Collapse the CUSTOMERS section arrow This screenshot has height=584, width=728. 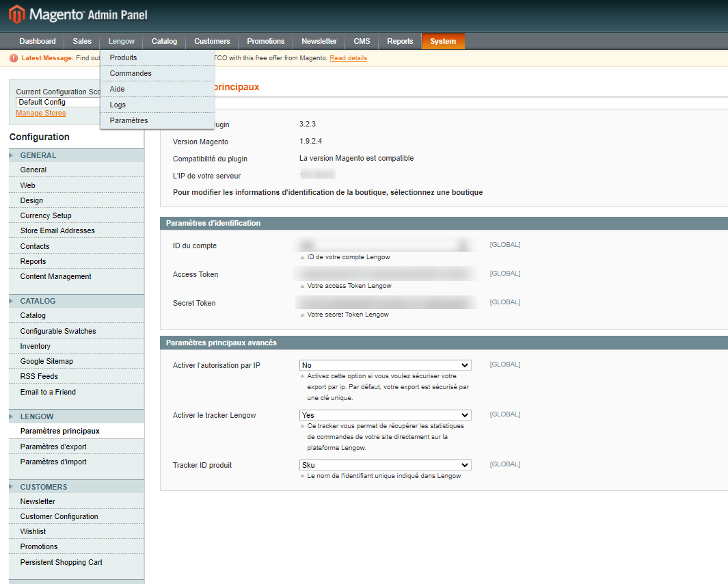coord(11,487)
